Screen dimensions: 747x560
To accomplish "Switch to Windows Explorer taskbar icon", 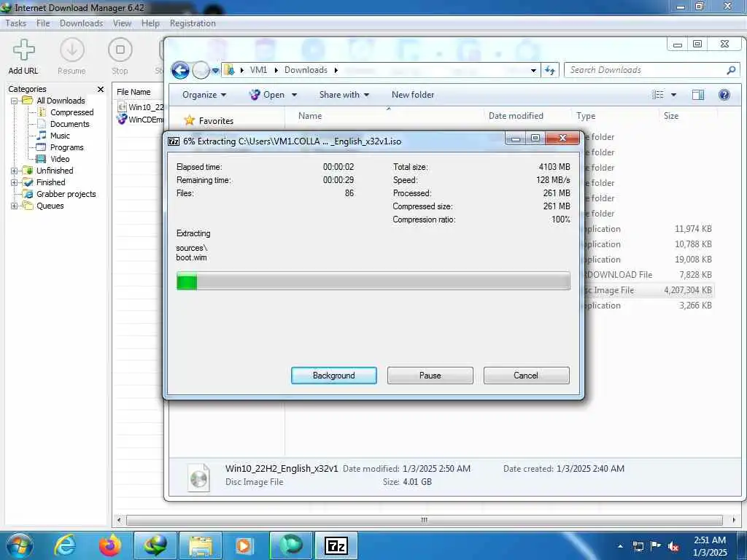I will pyautogui.click(x=201, y=545).
